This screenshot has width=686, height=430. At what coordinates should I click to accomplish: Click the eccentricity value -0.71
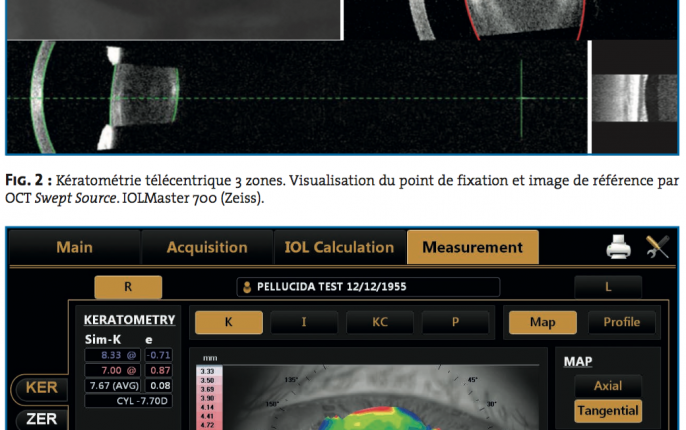click(x=158, y=355)
